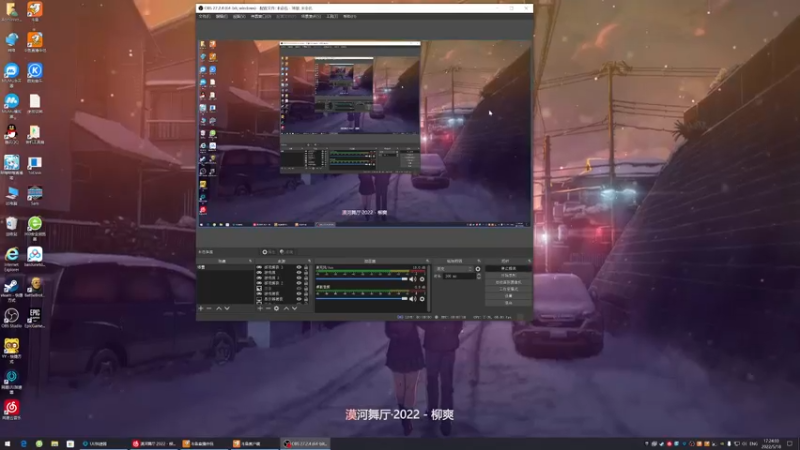The image size is (800, 450).
Task: Switch to the 漠河舞厅 music taskbar item
Action: (154, 444)
